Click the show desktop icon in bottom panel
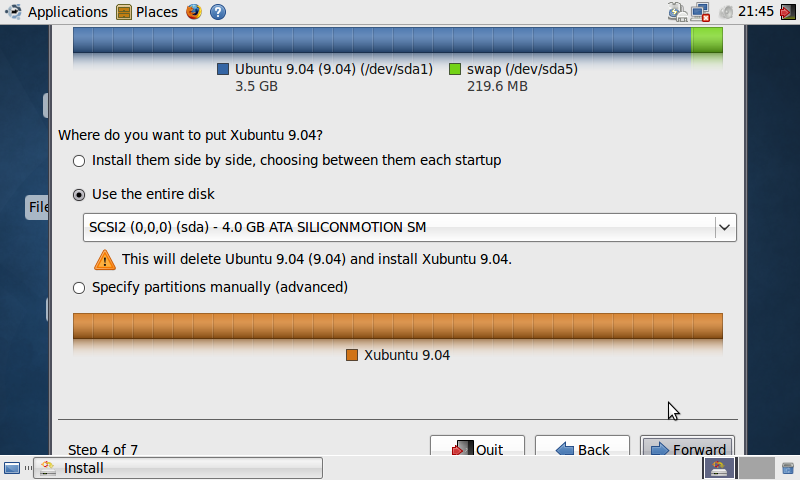Image resolution: width=800 pixels, height=480 pixels. coord(11,468)
